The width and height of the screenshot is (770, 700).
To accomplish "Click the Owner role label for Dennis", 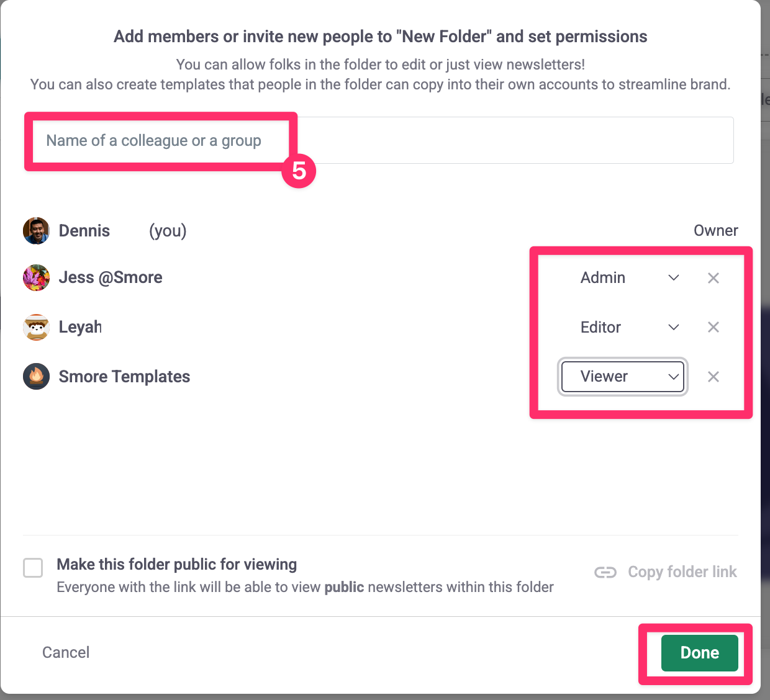I will 715,231.
